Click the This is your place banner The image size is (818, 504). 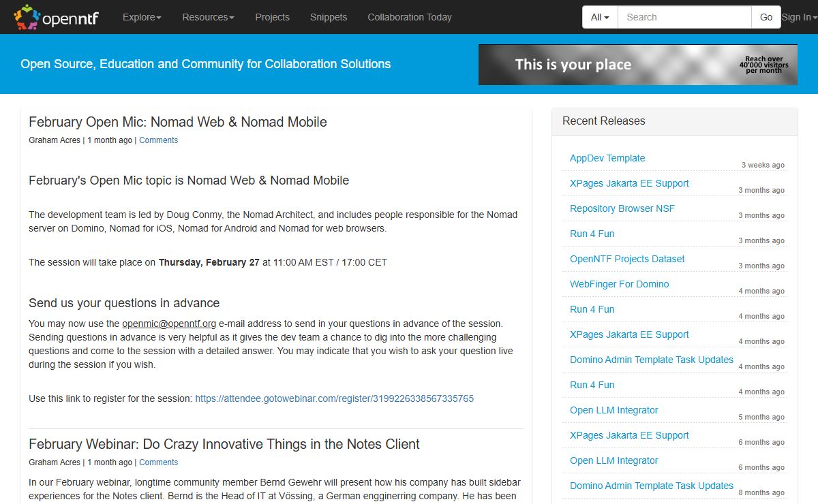pyautogui.click(x=637, y=65)
